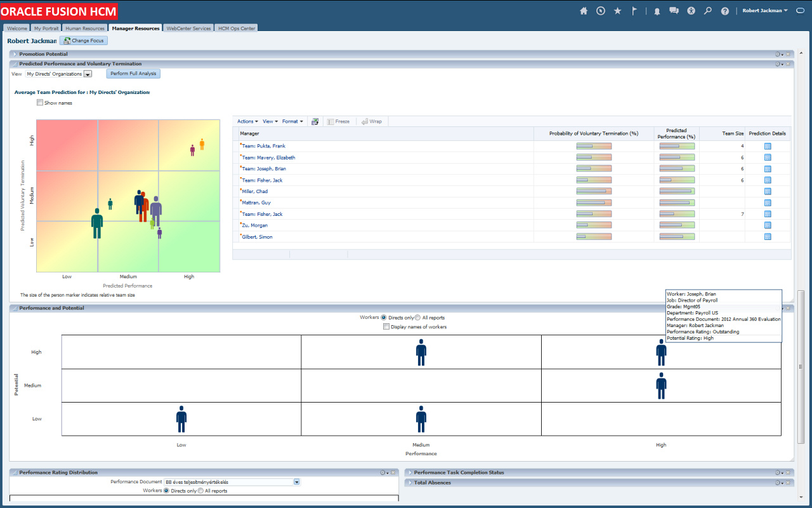Select All reports in Performance and Potential

point(417,317)
